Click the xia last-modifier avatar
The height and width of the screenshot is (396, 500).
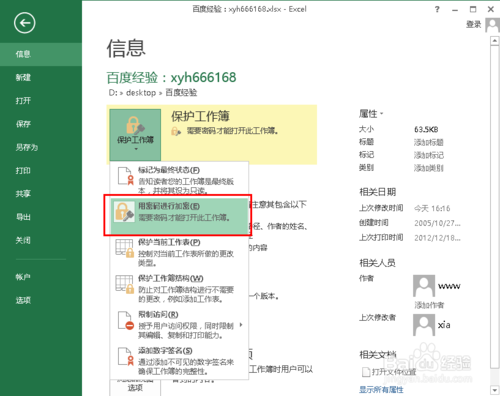tap(424, 325)
